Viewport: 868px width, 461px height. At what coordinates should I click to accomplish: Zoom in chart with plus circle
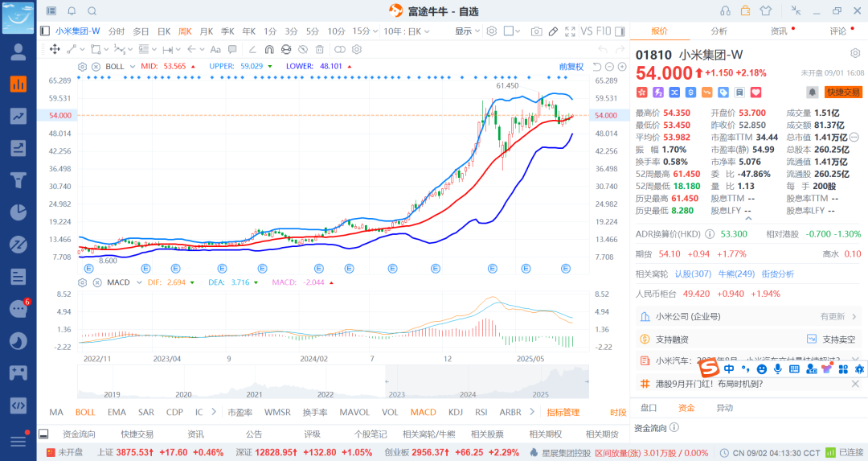point(622,67)
